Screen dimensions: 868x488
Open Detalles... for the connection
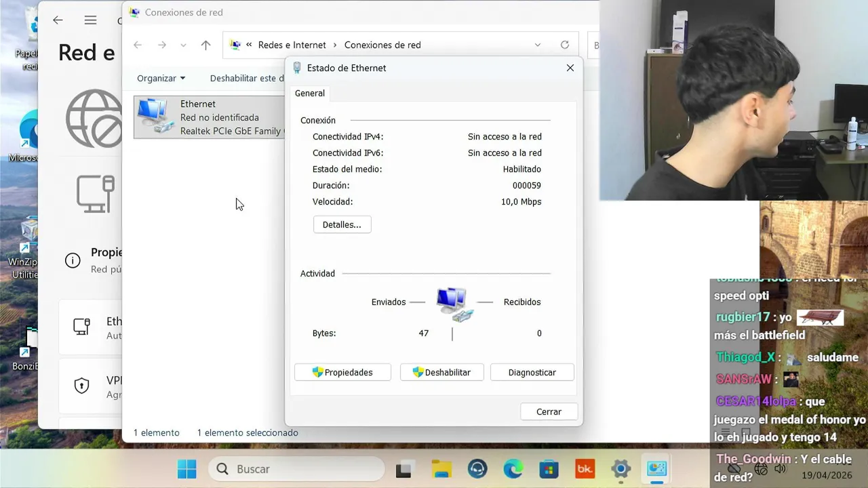click(342, 224)
